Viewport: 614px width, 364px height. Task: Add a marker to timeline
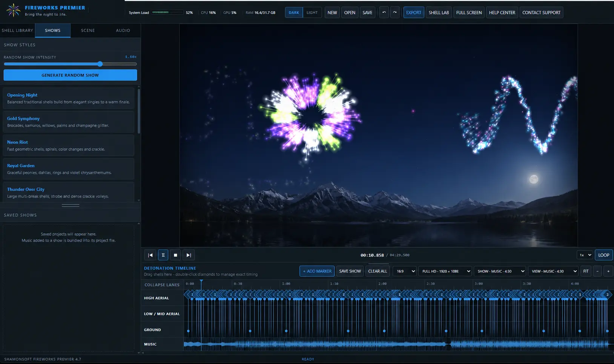click(317, 271)
